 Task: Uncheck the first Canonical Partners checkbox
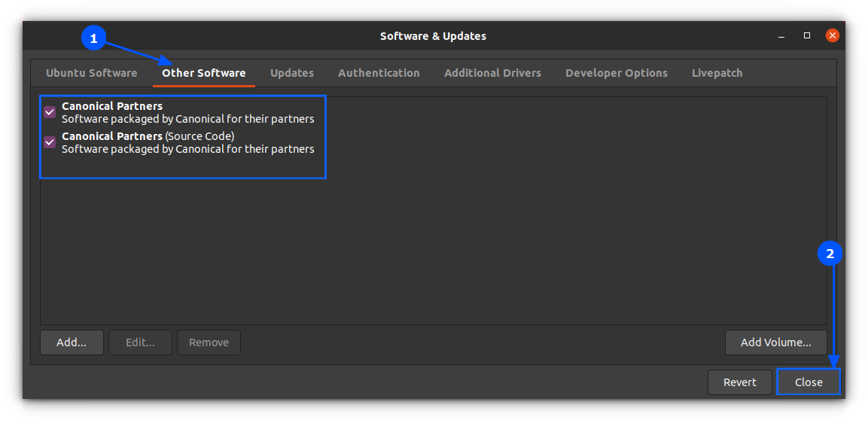pyautogui.click(x=50, y=112)
